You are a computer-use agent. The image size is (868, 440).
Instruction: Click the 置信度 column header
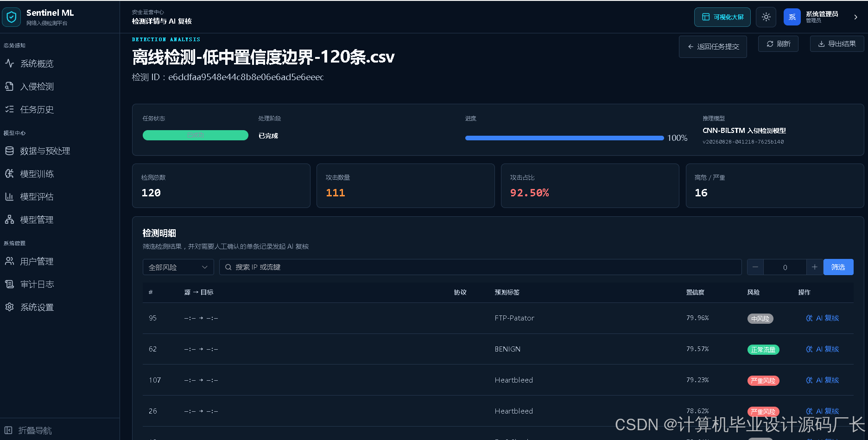click(x=695, y=292)
